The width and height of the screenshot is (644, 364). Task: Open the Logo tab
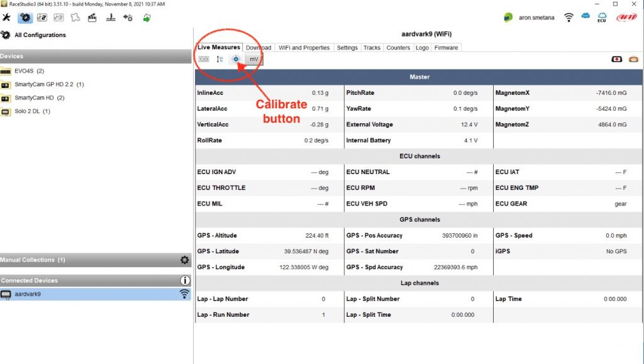[422, 48]
